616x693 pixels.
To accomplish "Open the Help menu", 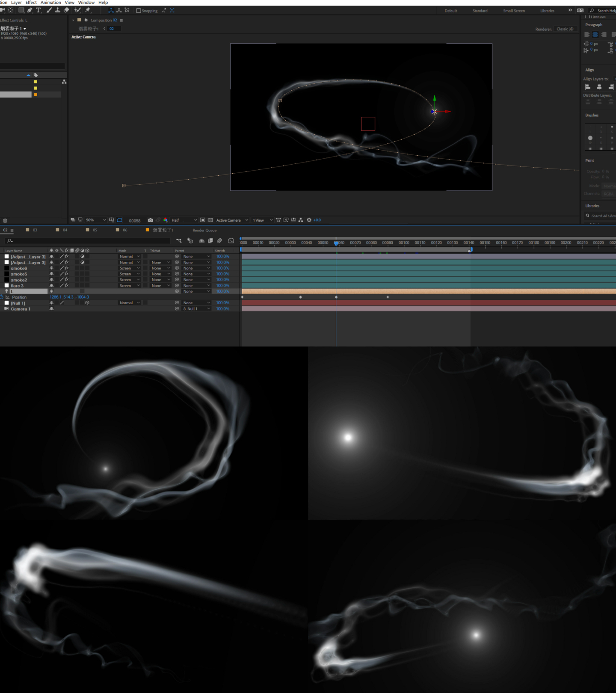I will click(103, 3).
